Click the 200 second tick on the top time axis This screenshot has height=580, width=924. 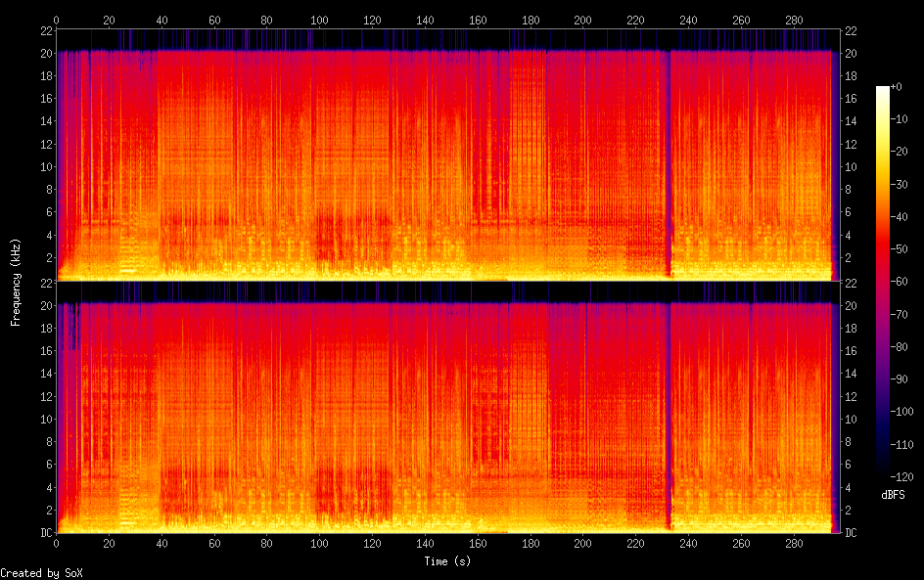tap(582, 20)
